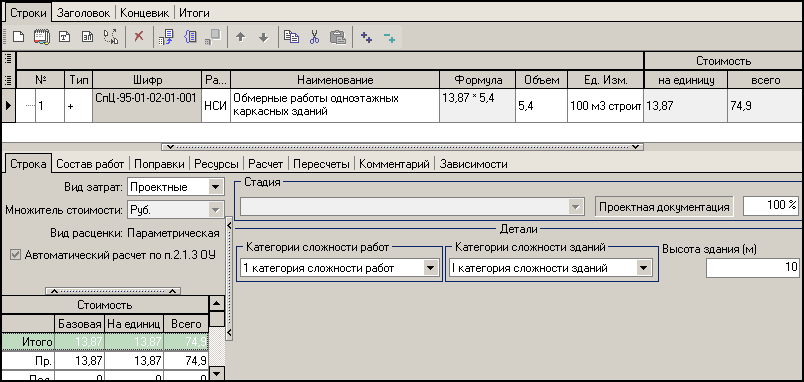
Task: Switch to the Заголовок tab
Action: click(x=85, y=13)
